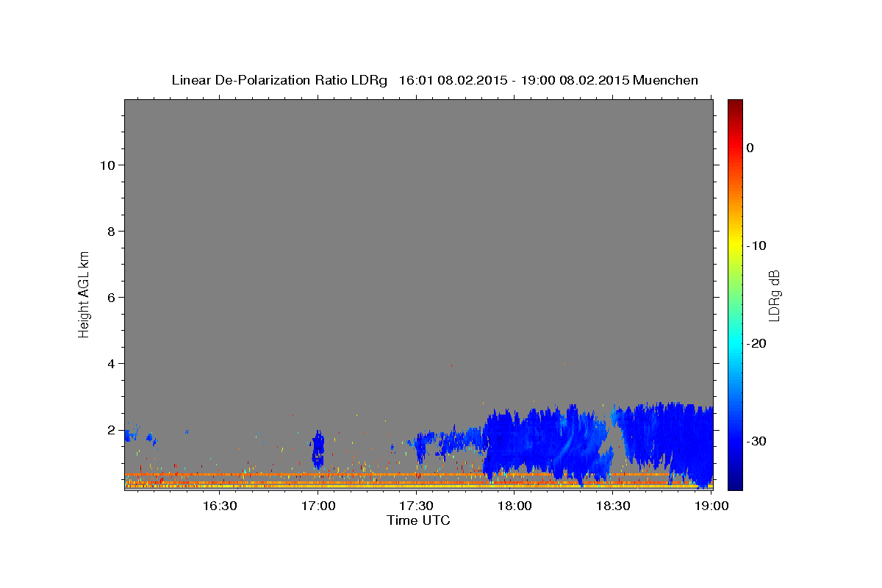Click the height tick label 8
Screen dimensions: 882x588
coord(110,232)
